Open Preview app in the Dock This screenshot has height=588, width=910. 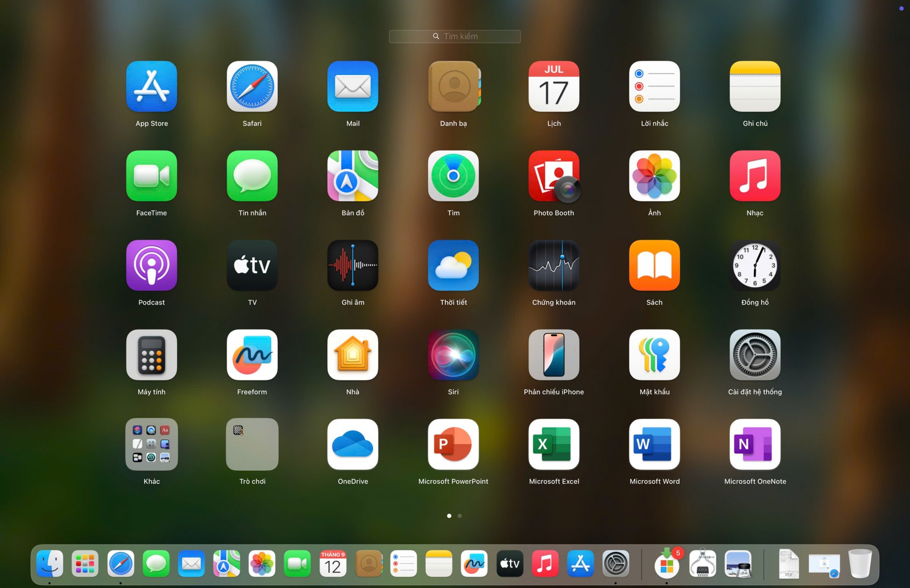pyautogui.click(x=738, y=564)
